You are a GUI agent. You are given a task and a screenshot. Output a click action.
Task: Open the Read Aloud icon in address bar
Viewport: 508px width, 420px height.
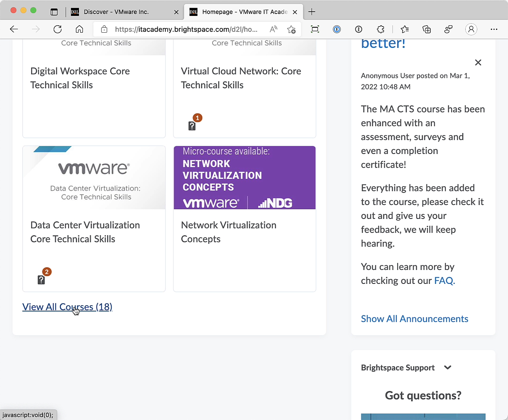[273, 29]
